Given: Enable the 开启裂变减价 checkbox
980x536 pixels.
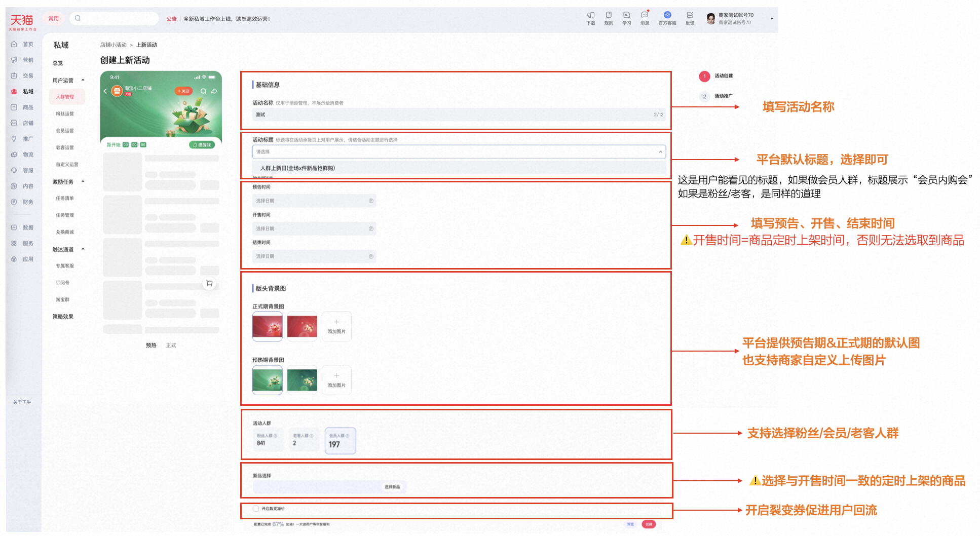Looking at the screenshot, I should (256, 509).
